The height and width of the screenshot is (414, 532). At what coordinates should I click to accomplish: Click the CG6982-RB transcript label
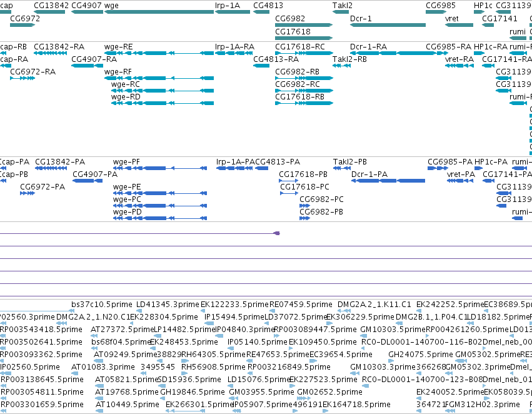[x=297, y=72]
